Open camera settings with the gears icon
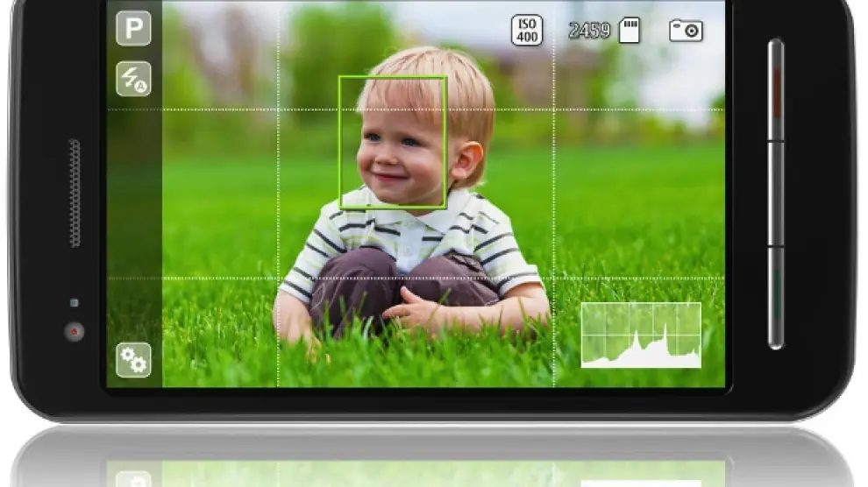This screenshot has width=868, height=487. click(133, 360)
